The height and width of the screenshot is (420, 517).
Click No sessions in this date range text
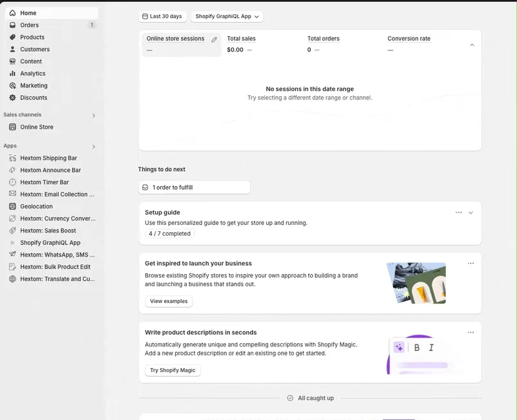click(x=310, y=89)
